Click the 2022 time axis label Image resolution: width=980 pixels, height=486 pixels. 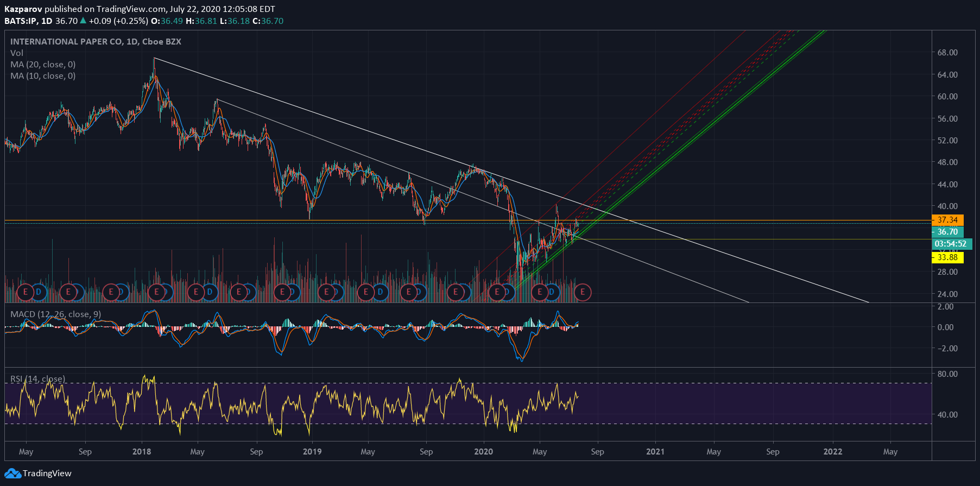(833, 452)
